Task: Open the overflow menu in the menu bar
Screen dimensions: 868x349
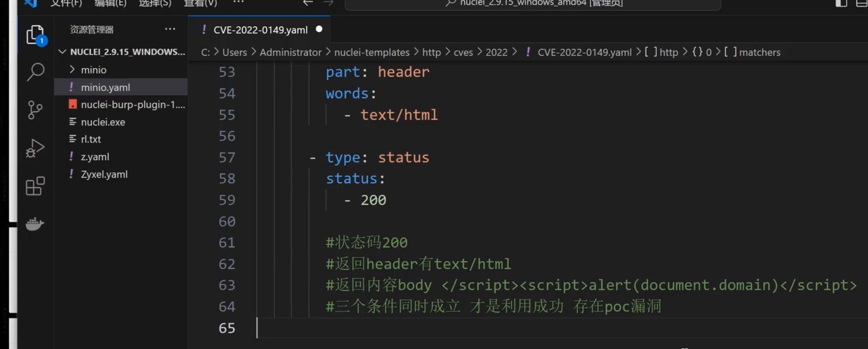Action: coord(238,2)
